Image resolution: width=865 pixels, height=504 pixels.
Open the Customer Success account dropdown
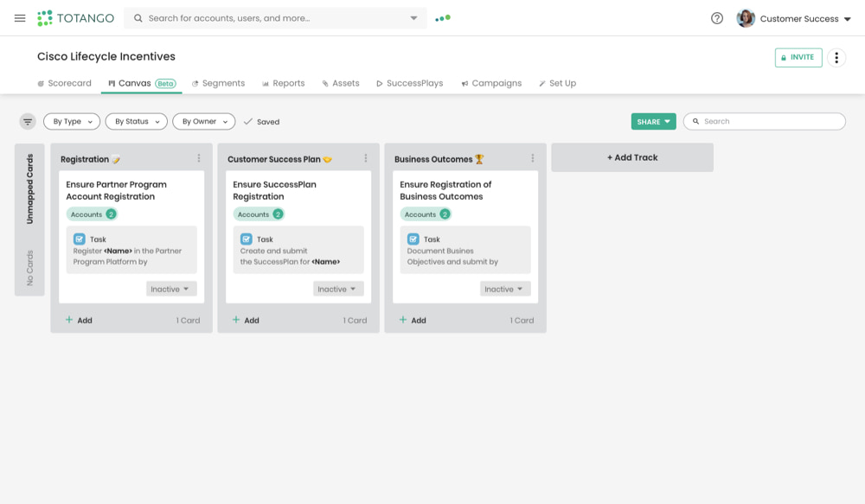[x=806, y=19]
